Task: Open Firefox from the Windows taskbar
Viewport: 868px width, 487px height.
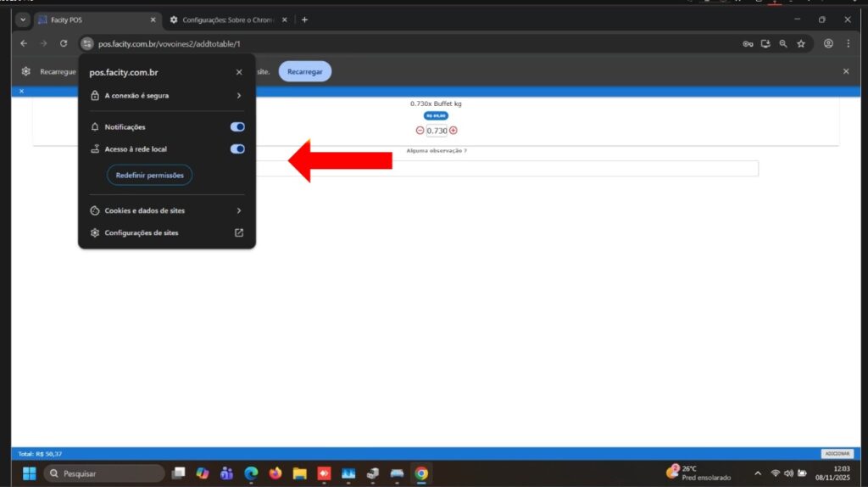Action: click(x=275, y=473)
